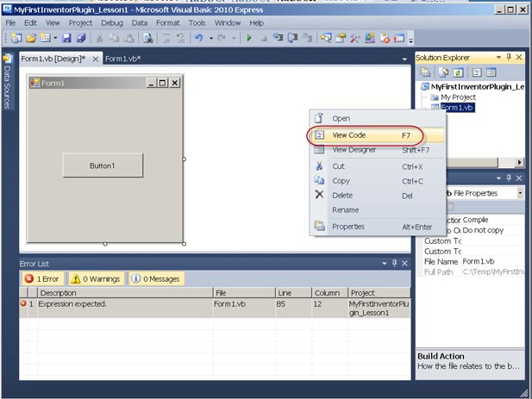Click the Paste clipboard toolbar icon
The image size is (532, 399).
(x=129, y=38)
